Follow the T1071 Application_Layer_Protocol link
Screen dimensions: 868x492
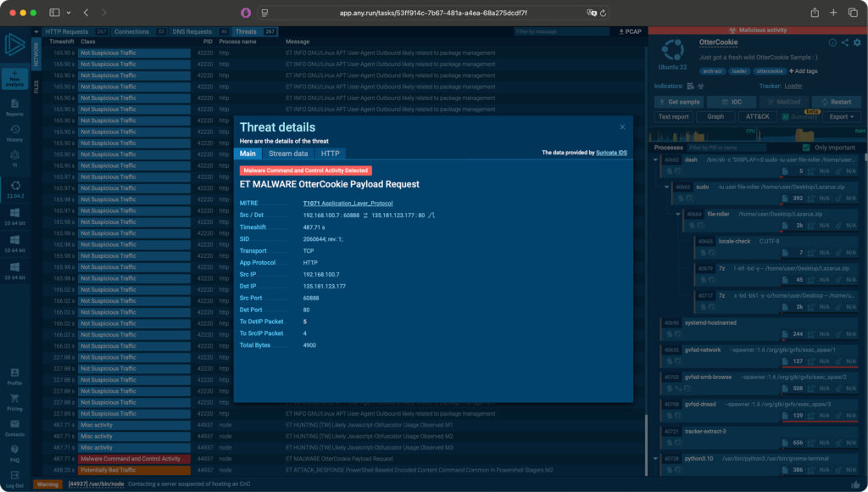click(x=348, y=204)
